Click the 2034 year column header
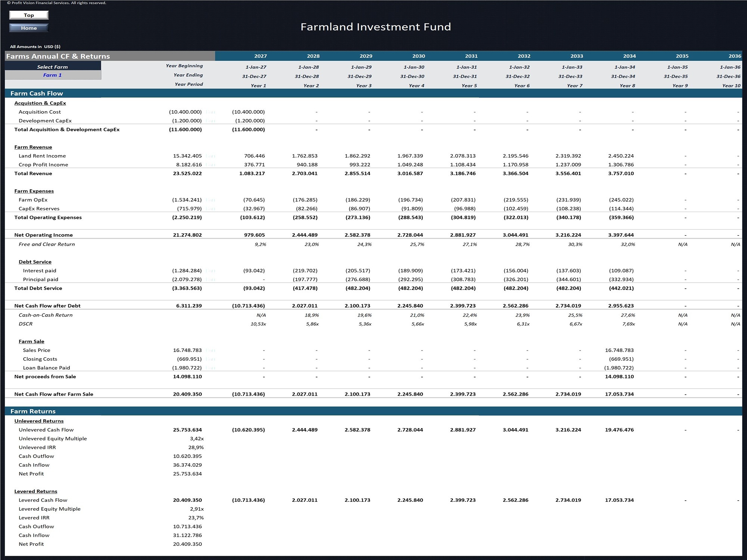 pyautogui.click(x=629, y=56)
